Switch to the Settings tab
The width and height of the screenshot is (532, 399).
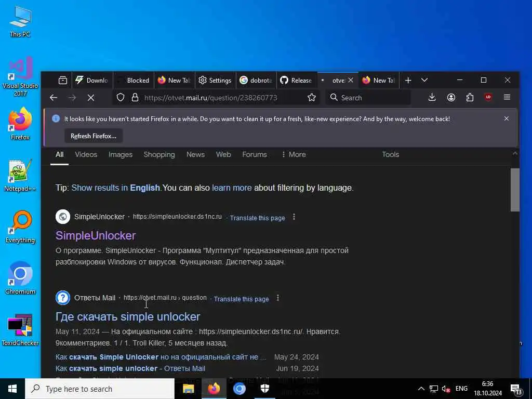216,81
